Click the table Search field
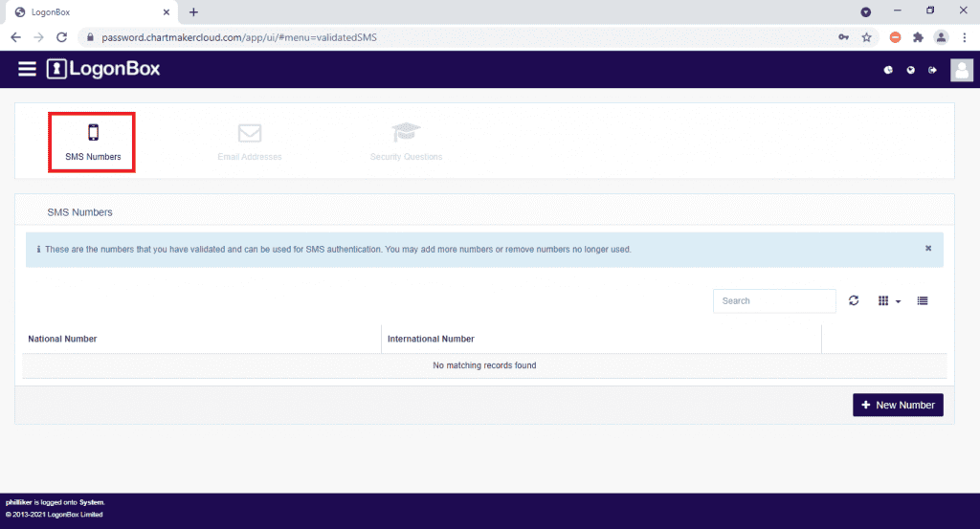This screenshot has width=980, height=529. [x=773, y=300]
